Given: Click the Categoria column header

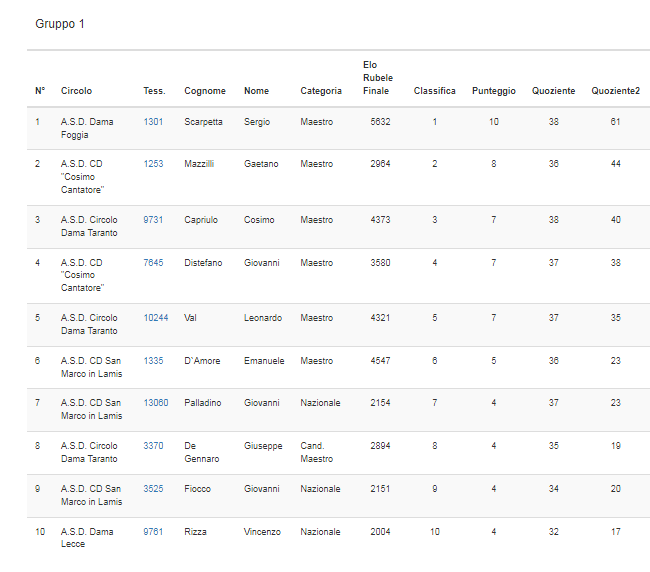Looking at the screenshot, I should tap(320, 91).
